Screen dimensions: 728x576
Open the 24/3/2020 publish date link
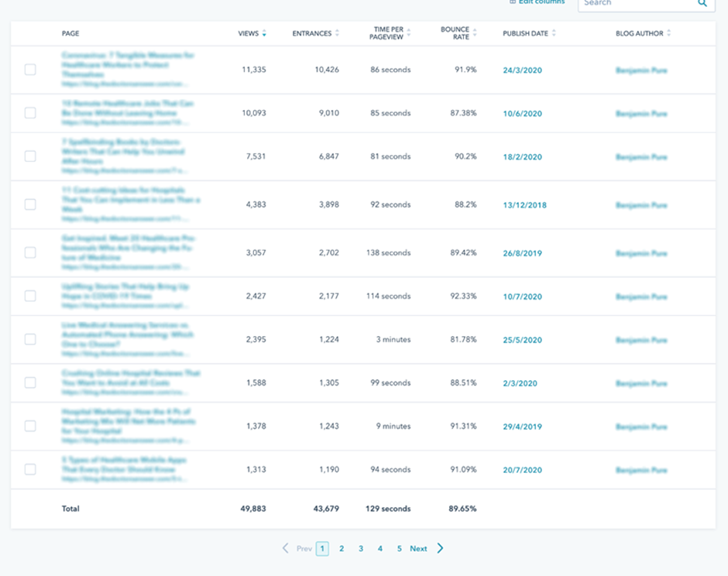click(x=522, y=70)
